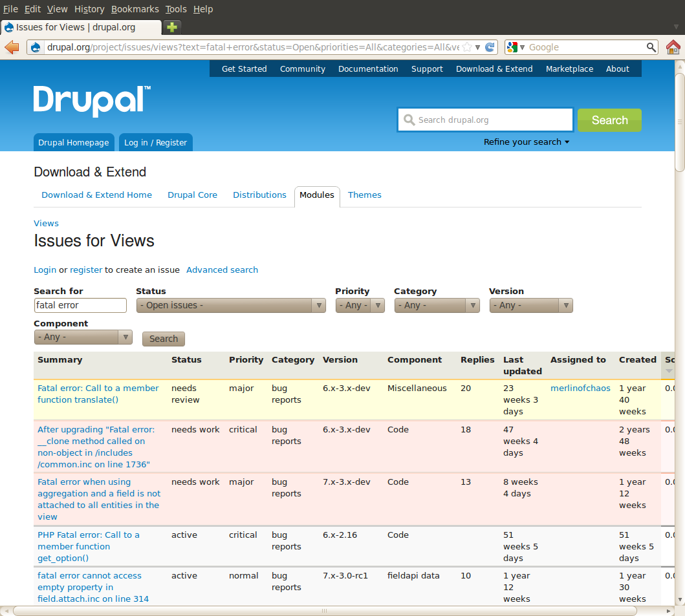
Task: Click Support in top navigation
Action: point(427,69)
